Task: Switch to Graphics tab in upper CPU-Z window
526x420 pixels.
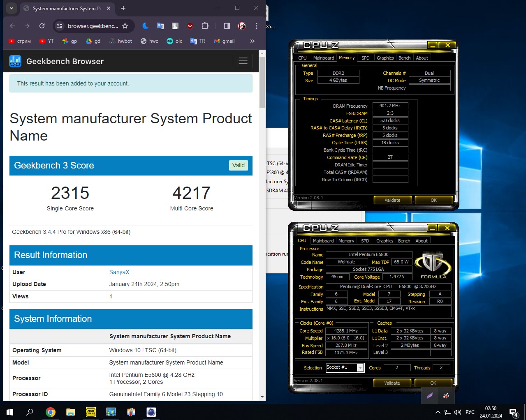Action: tap(385, 58)
